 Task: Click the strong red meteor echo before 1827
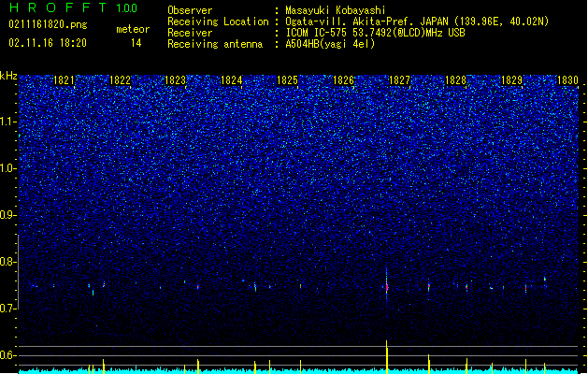coord(387,287)
